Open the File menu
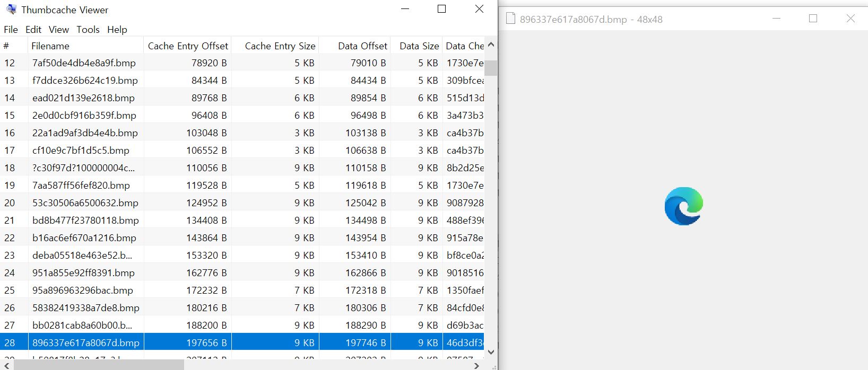 tap(11, 30)
